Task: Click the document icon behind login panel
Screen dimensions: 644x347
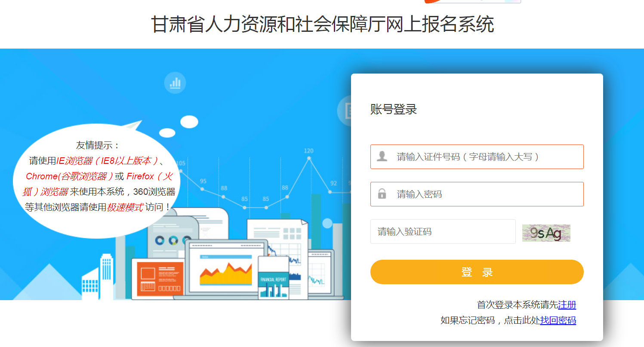Action: pyautogui.click(x=345, y=111)
